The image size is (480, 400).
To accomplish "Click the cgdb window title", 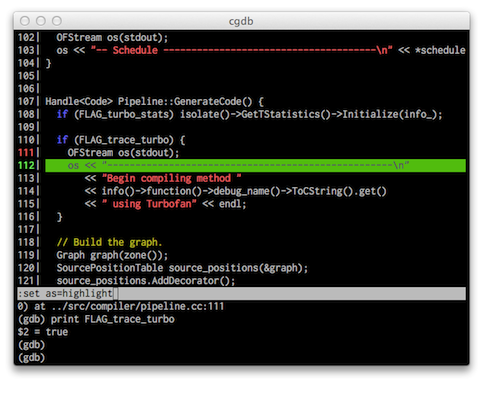I will pos(241,21).
